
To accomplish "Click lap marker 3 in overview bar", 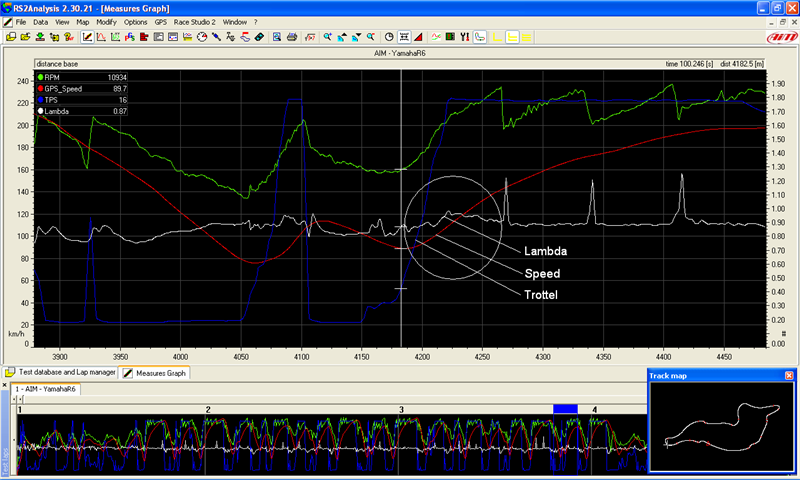I will 402,410.
